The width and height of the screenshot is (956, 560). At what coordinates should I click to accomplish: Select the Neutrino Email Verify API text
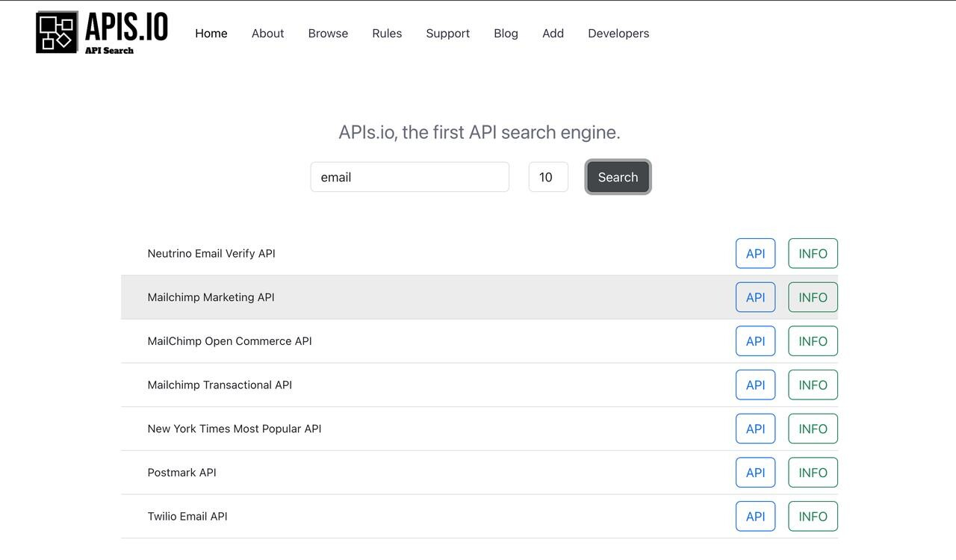tap(211, 253)
